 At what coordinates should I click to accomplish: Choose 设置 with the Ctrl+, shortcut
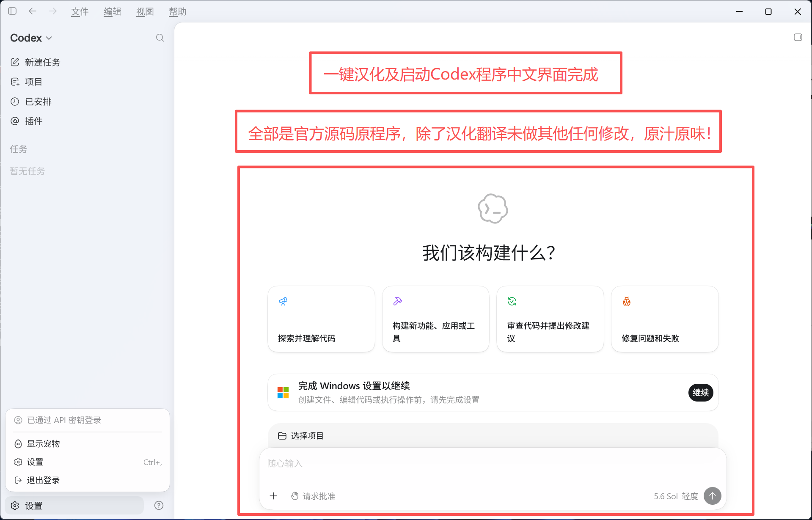(x=88, y=462)
